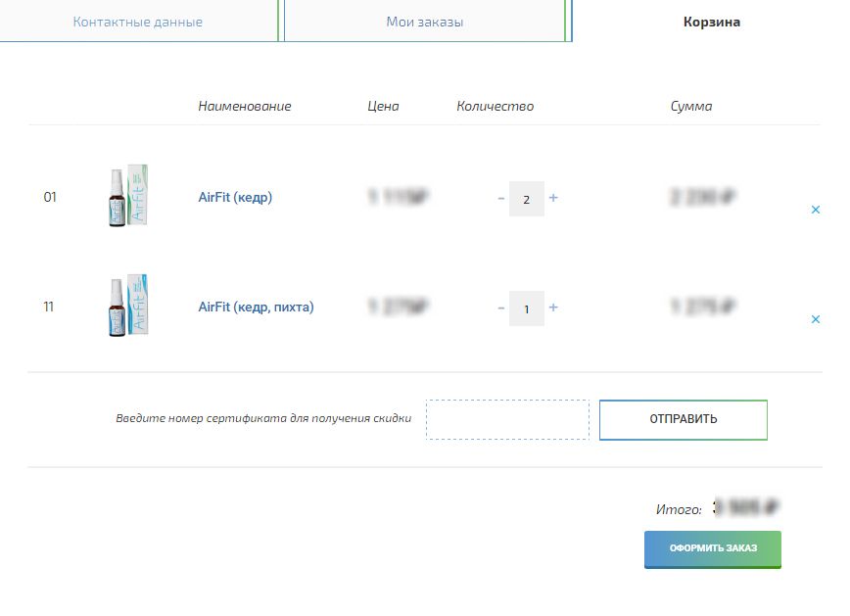
Task: Increase quantity of AirFit (кедр, пихта)
Action: pyautogui.click(x=553, y=308)
